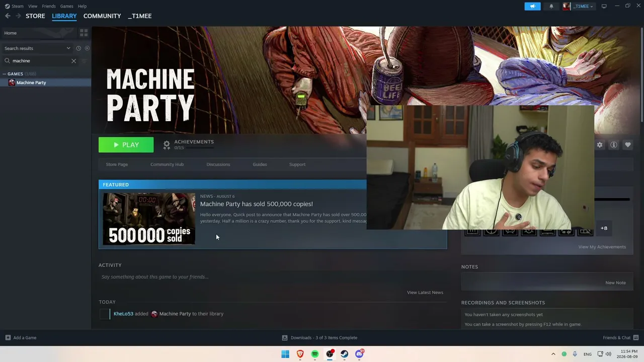The image size is (644, 362).
Task: Open the _T1MEE profile section
Action: pos(139,16)
